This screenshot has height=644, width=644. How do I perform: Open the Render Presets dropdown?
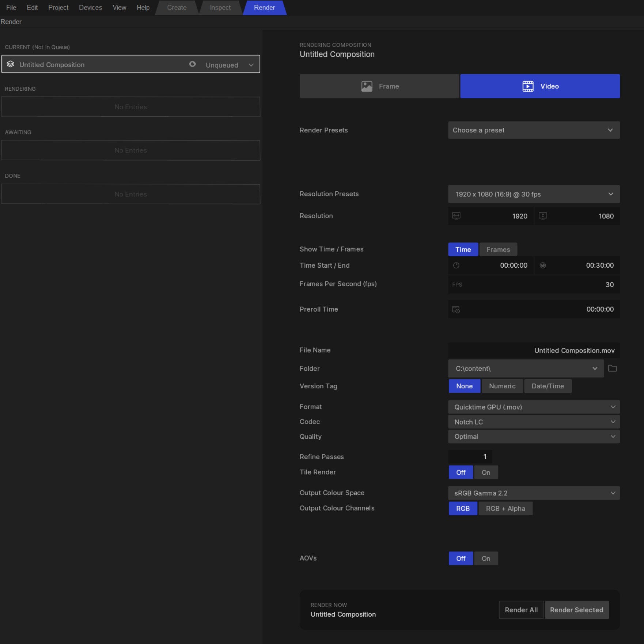pos(534,130)
